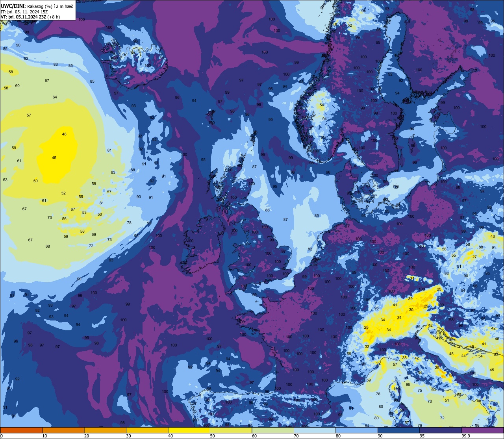Click the legend scale label 70

pyautogui.click(x=296, y=436)
